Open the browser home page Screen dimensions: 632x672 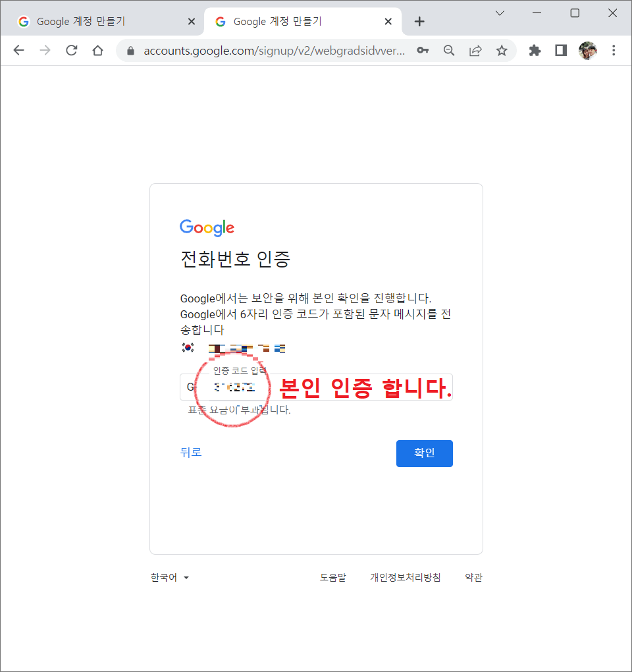pyautogui.click(x=97, y=51)
